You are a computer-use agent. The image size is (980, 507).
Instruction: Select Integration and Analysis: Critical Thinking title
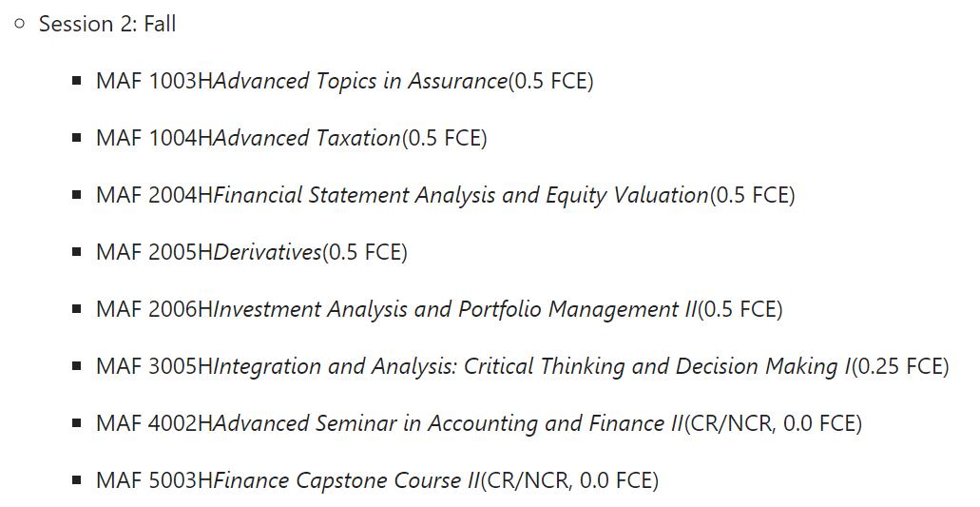coord(531,366)
